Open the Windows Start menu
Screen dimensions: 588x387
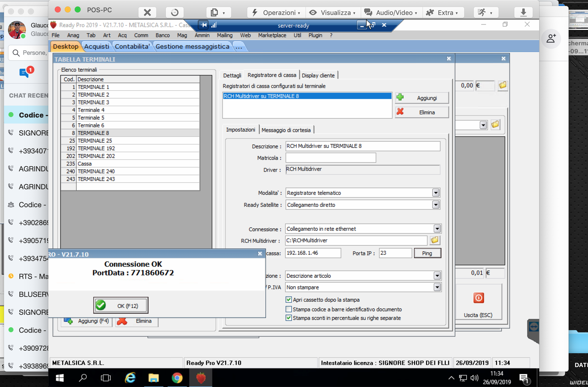click(x=60, y=378)
